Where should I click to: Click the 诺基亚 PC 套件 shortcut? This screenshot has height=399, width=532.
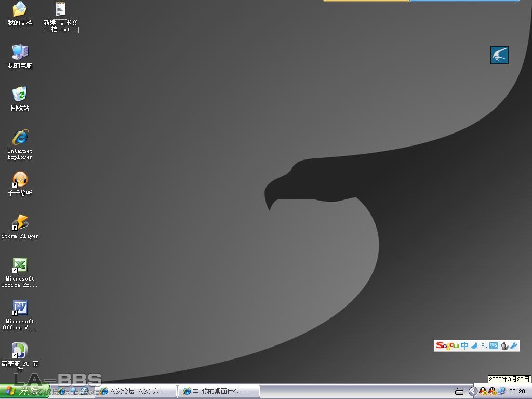pos(20,350)
